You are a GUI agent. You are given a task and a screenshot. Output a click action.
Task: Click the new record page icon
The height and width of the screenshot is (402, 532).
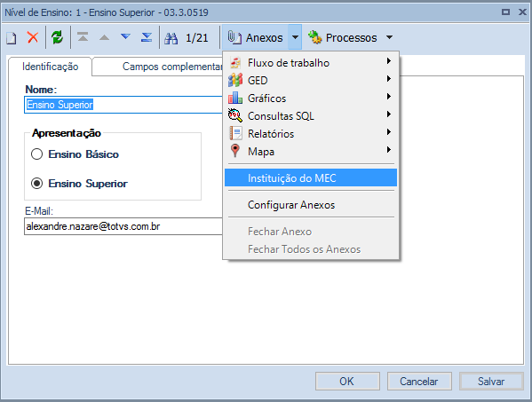(x=12, y=37)
